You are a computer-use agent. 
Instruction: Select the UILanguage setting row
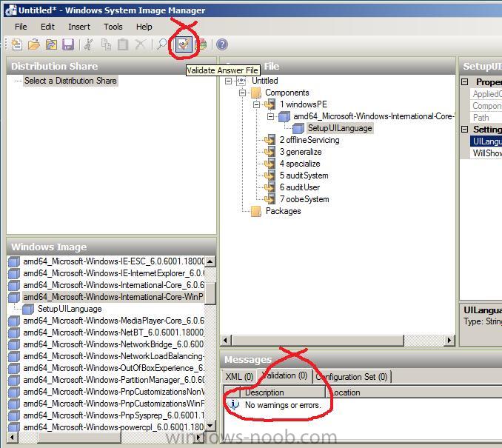(486, 141)
